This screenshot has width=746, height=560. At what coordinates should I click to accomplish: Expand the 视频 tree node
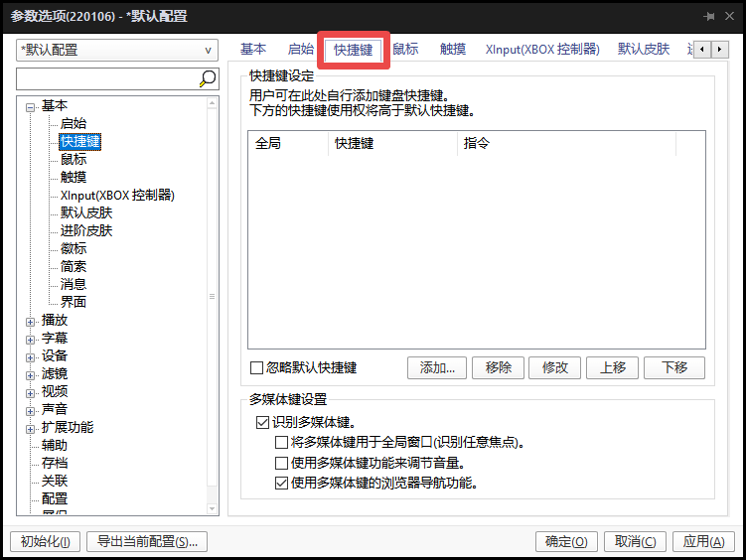tap(30, 393)
